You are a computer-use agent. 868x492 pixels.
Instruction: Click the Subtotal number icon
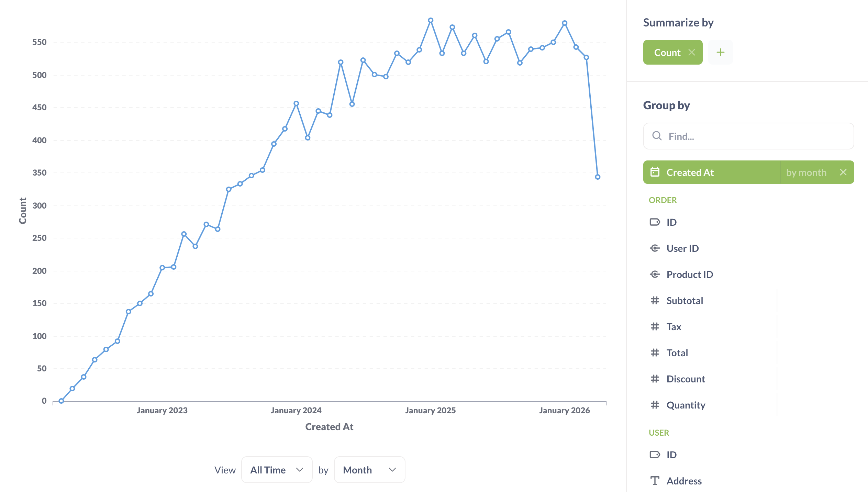pyautogui.click(x=655, y=301)
